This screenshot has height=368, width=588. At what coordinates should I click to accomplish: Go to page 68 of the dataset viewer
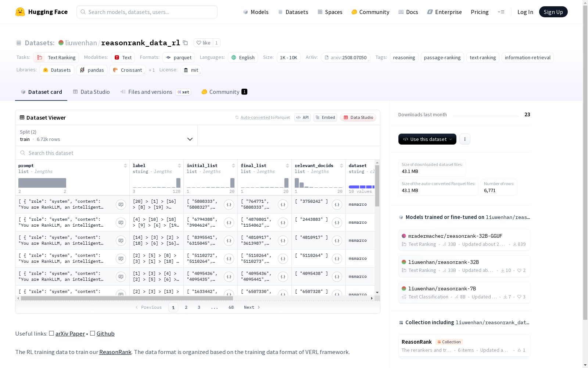231,307
